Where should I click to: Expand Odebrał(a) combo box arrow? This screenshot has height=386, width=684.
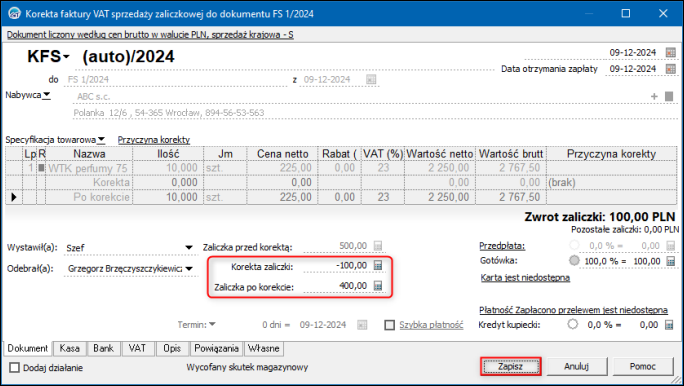189,269
